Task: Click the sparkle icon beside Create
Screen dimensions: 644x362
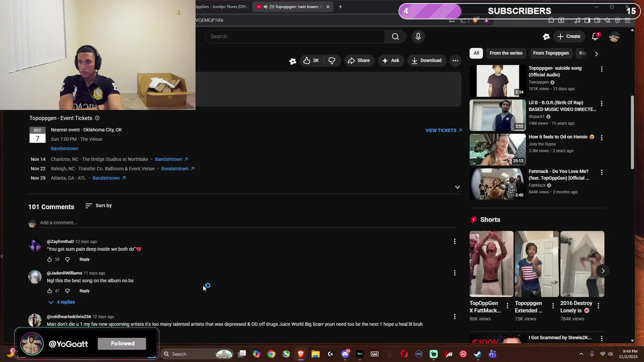Action: [546, 36]
